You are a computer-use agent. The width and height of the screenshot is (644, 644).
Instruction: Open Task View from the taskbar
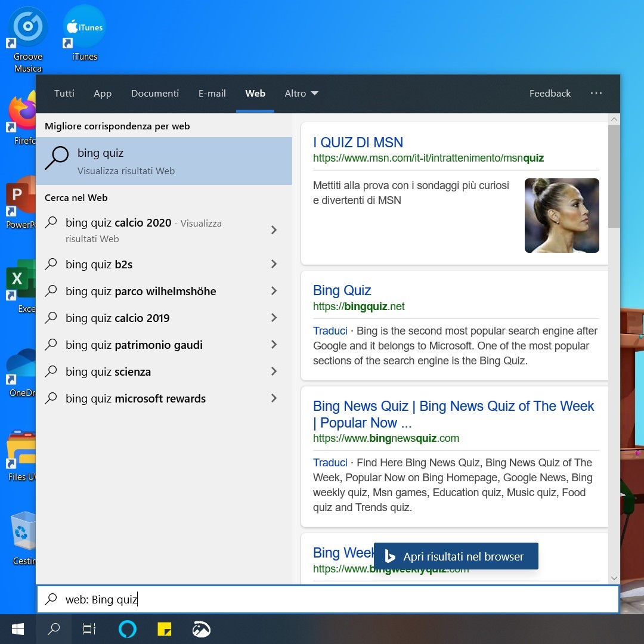point(89,629)
